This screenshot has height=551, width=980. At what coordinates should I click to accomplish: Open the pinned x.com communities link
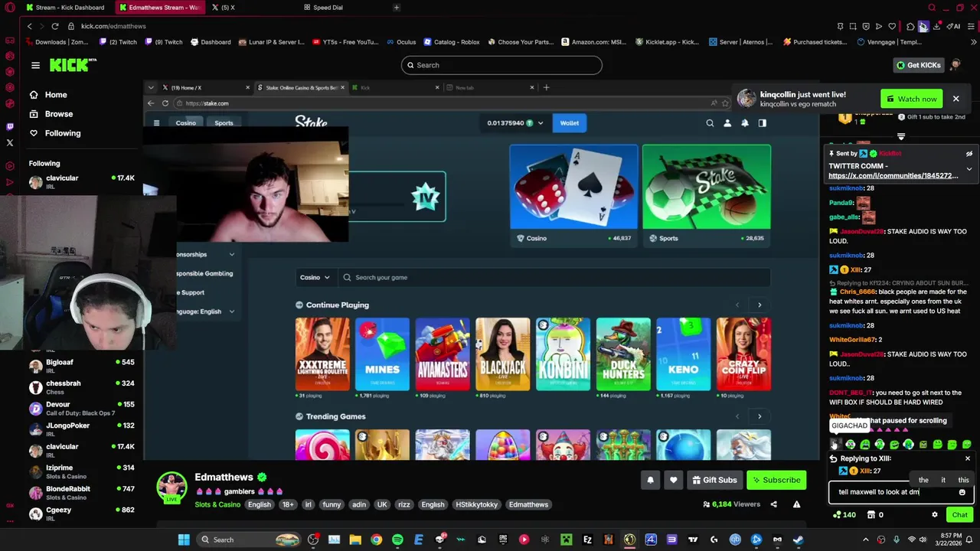click(x=893, y=176)
